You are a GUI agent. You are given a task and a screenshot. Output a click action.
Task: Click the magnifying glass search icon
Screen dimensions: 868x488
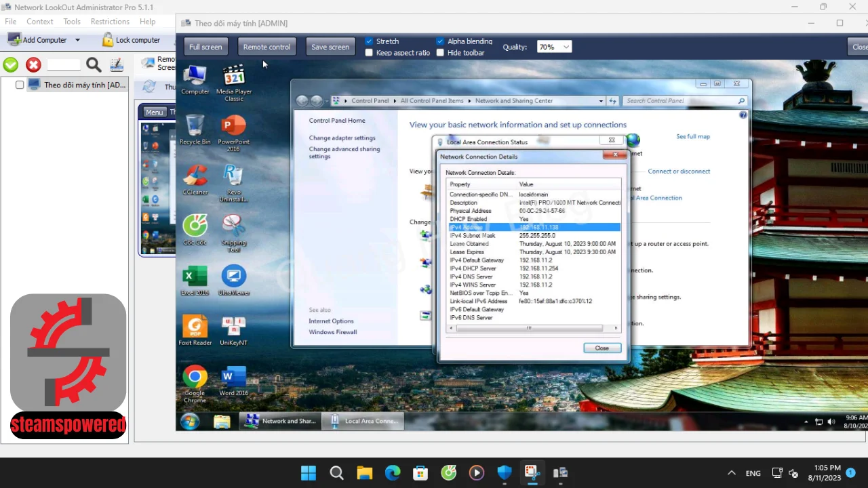94,65
